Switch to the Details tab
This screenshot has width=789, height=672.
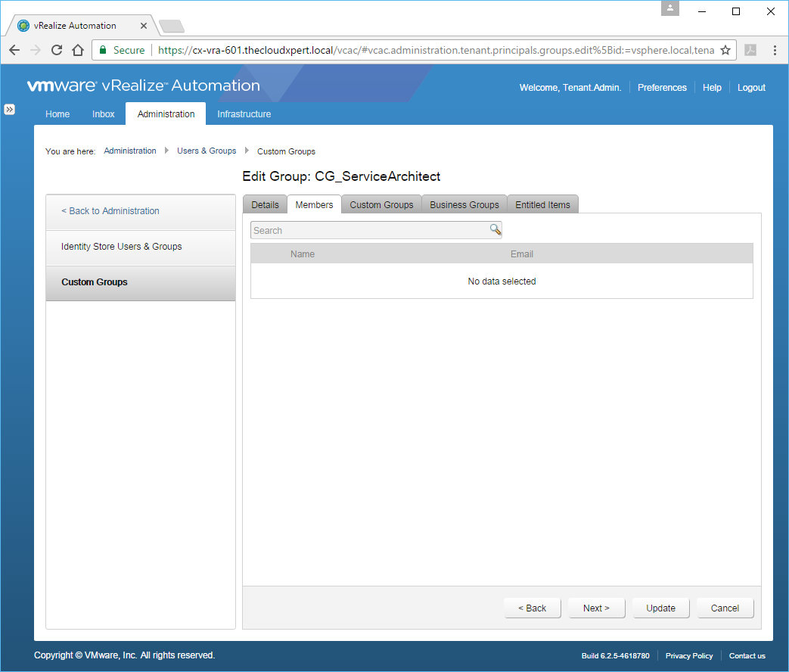pos(265,205)
